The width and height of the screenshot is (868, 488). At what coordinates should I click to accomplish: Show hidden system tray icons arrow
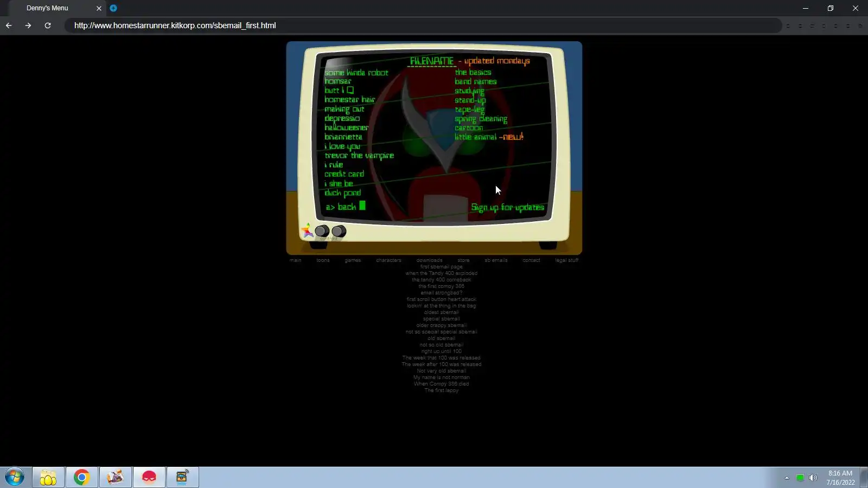(787, 478)
